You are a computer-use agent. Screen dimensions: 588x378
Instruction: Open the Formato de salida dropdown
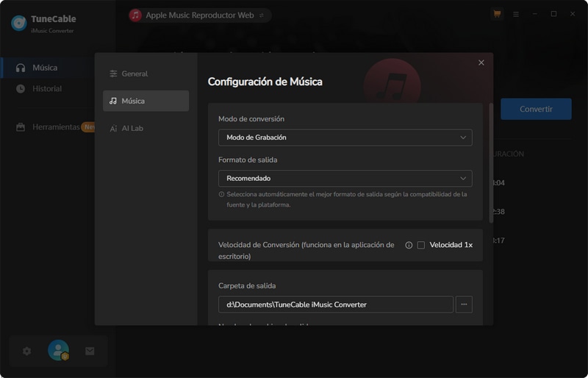[345, 178]
